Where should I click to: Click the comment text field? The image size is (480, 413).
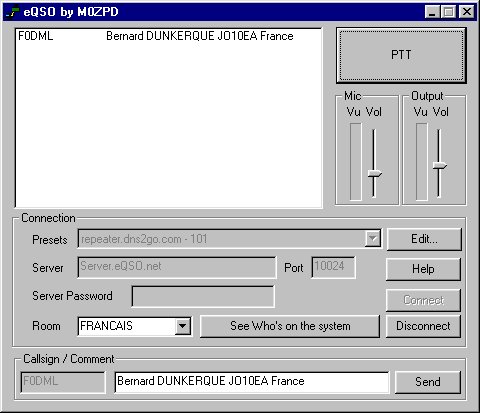[x=252, y=382]
